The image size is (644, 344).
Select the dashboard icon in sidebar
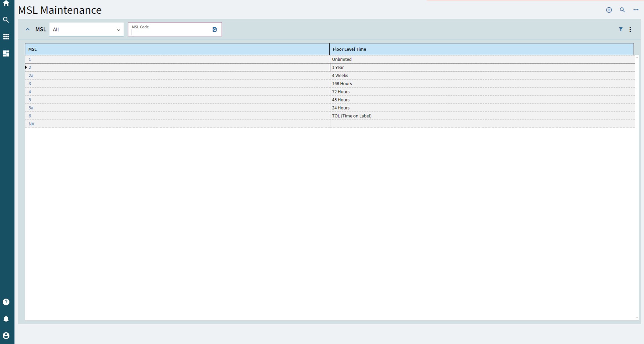[x=6, y=53]
